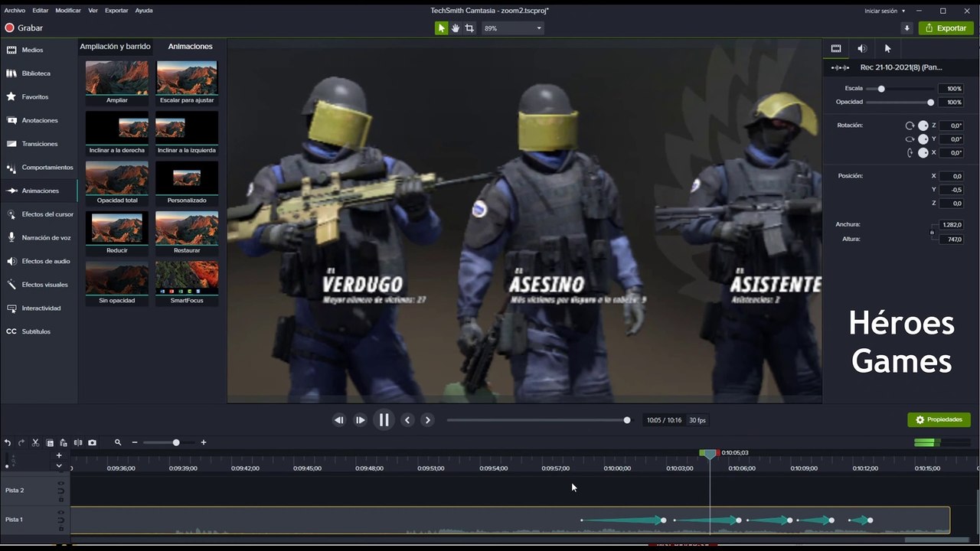Select the Ampliar animation thumbnail
Screen dimensions: 980x551
tap(117, 83)
